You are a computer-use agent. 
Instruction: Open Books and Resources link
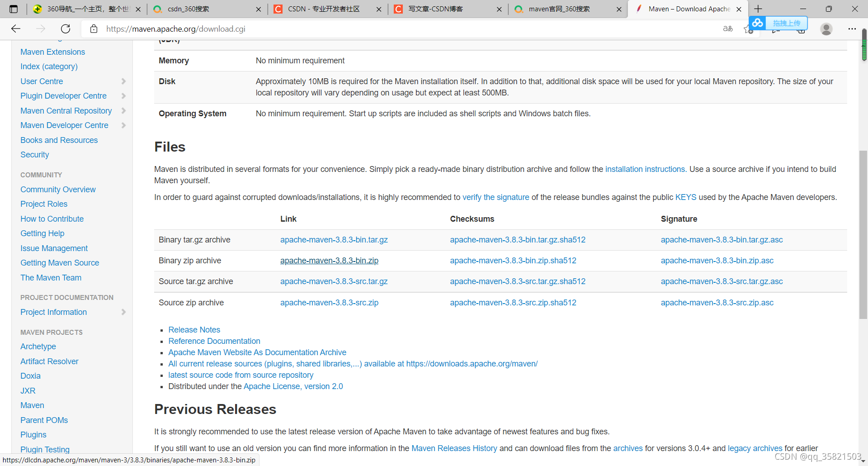(59, 140)
